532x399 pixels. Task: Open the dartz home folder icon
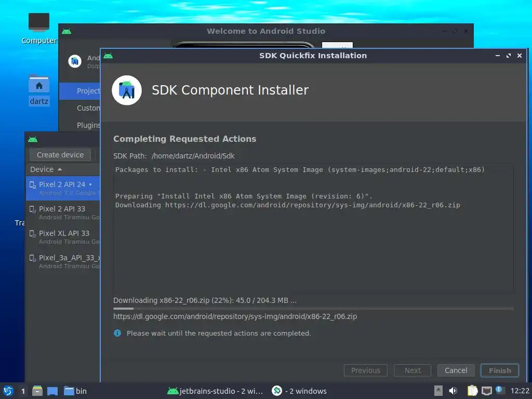click(x=39, y=90)
